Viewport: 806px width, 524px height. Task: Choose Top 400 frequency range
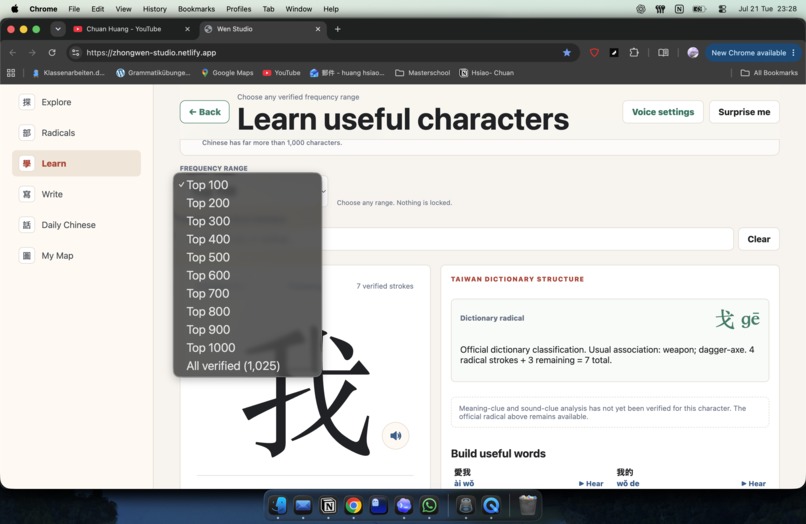pos(248,239)
